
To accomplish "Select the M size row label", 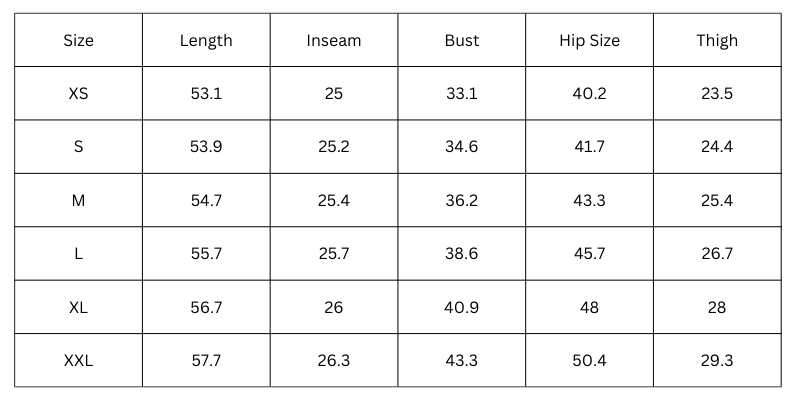I will tap(78, 200).
